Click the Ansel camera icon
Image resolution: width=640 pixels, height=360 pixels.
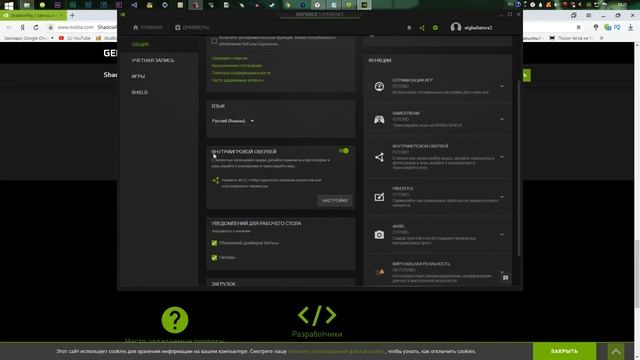(379, 235)
